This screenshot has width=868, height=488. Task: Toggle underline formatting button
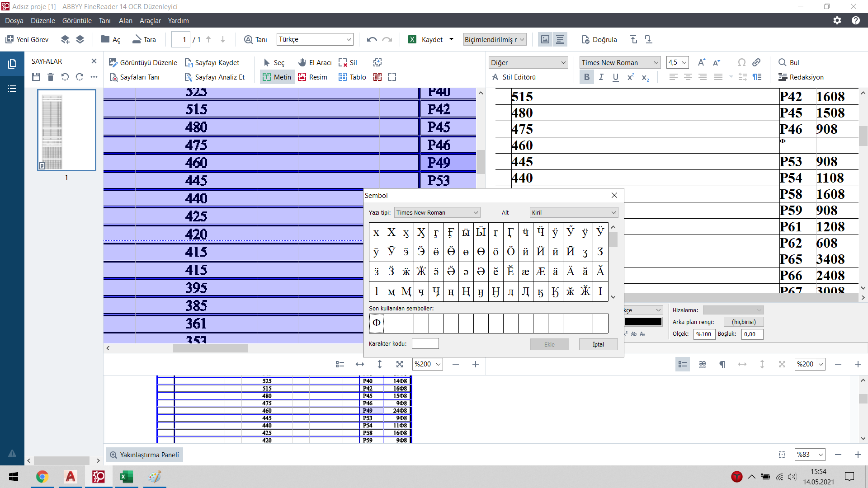point(615,77)
